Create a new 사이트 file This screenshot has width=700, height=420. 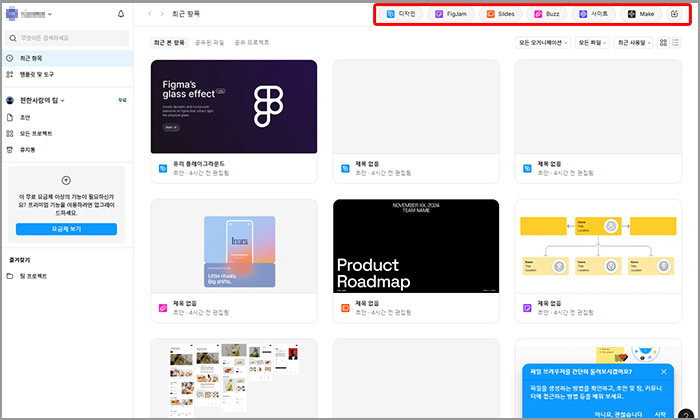point(593,14)
